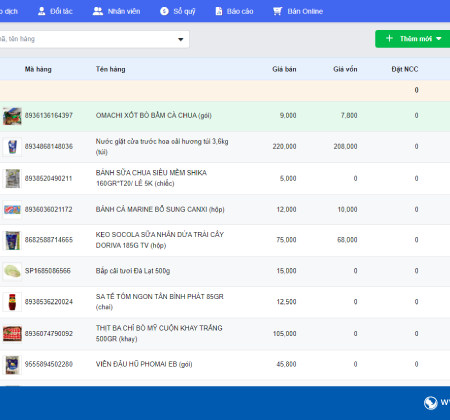Screen dimensions: 450x420
Task: Select product code 8934868148036
Action: coord(49,147)
